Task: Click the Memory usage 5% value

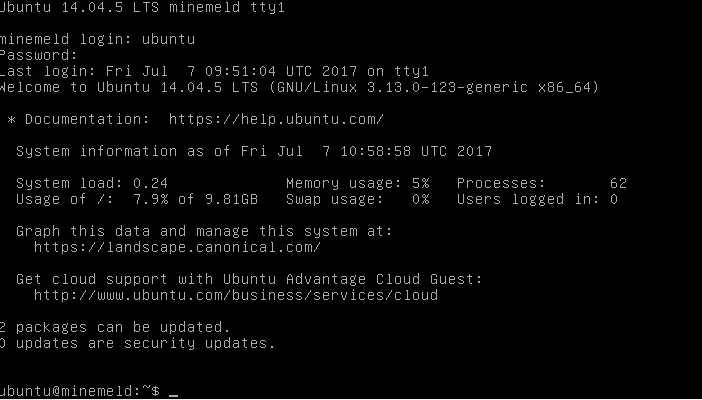Action: click(x=419, y=183)
